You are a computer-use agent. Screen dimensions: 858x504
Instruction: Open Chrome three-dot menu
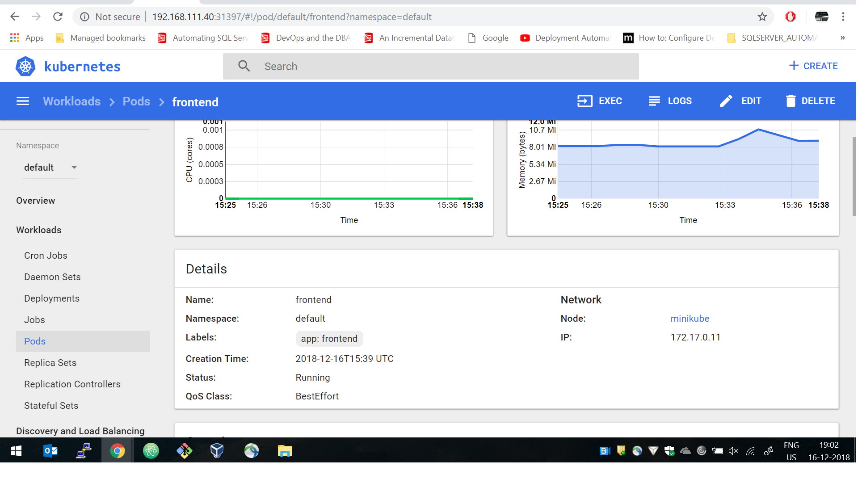tap(843, 17)
